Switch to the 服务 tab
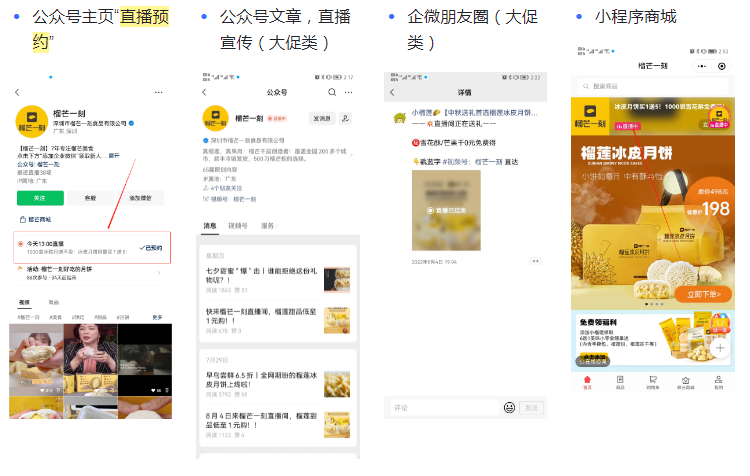The image size is (750, 476). click(x=267, y=226)
